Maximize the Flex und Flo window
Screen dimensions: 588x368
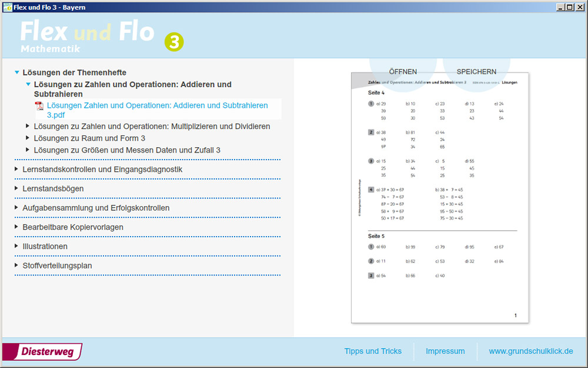[570, 7]
